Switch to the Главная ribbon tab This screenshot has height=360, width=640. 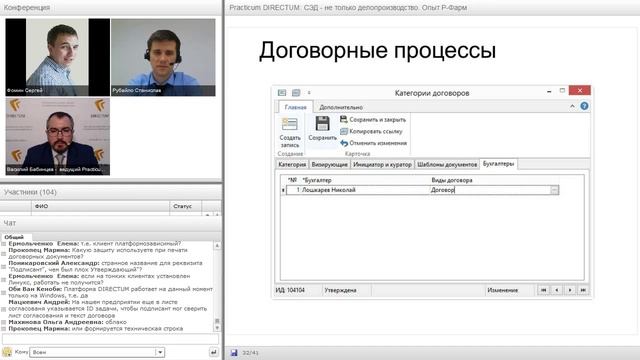click(296, 107)
